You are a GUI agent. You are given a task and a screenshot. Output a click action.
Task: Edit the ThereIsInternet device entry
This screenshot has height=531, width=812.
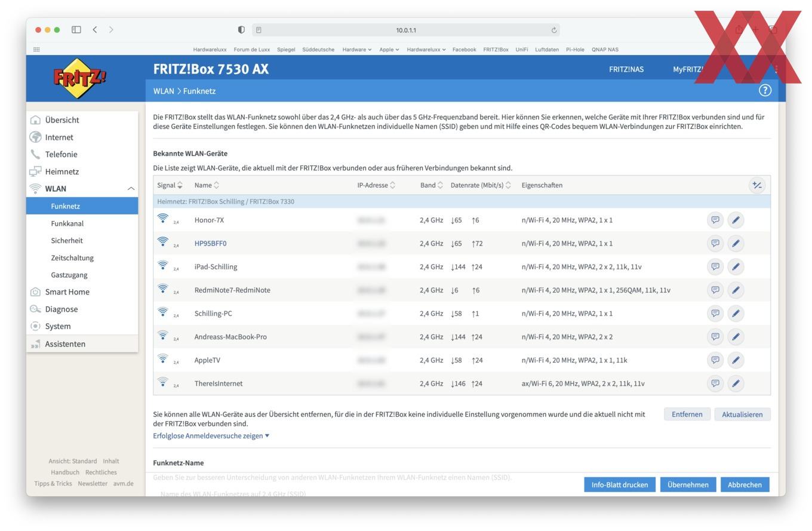tap(736, 383)
